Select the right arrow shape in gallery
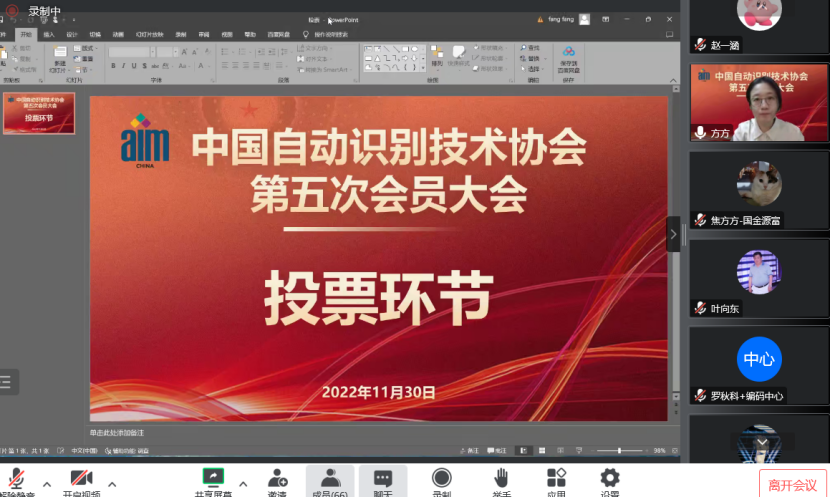831x498 pixels. click(405, 58)
